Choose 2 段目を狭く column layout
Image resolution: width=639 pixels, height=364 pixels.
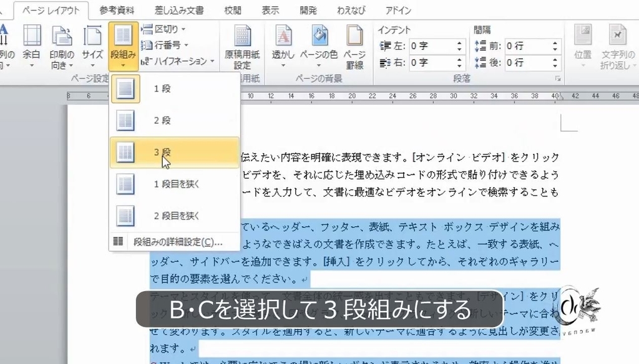pos(175,216)
